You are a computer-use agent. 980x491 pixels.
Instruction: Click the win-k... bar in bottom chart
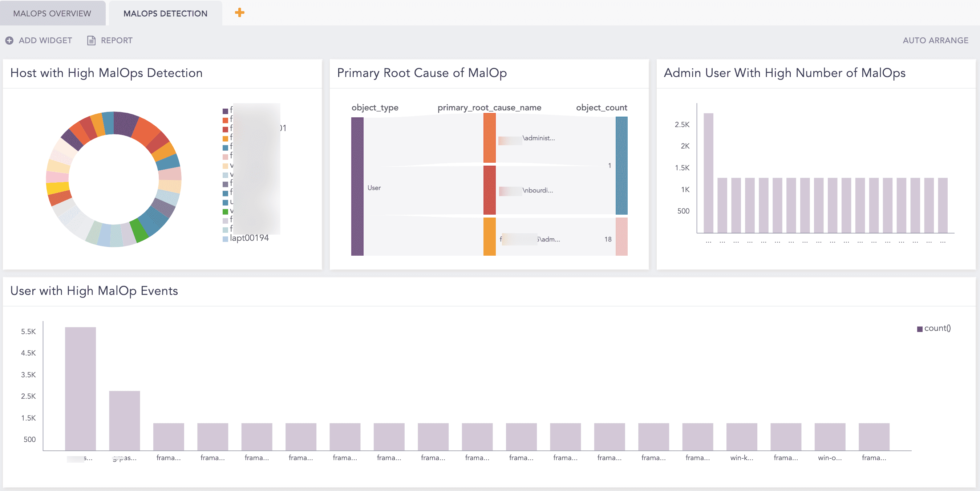point(741,437)
